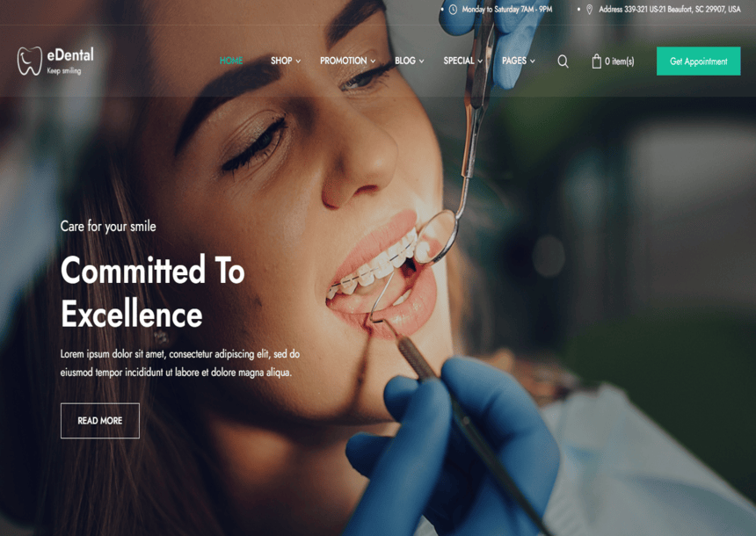Click the clock icon beside opening hours
The height and width of the screenshot is (536, 756).
tap(453, 9)
